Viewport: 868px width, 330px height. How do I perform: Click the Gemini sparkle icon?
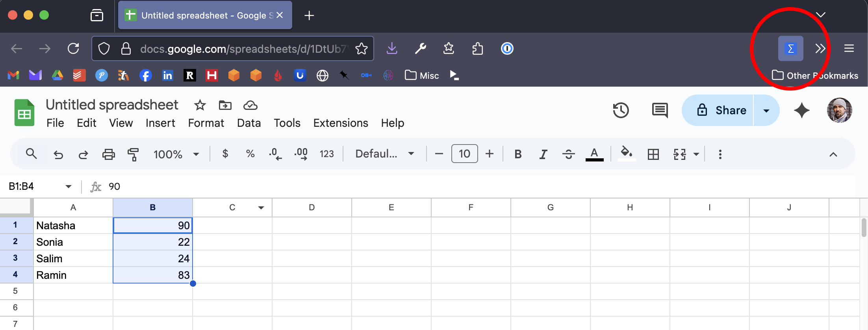(x=801, y=110)
